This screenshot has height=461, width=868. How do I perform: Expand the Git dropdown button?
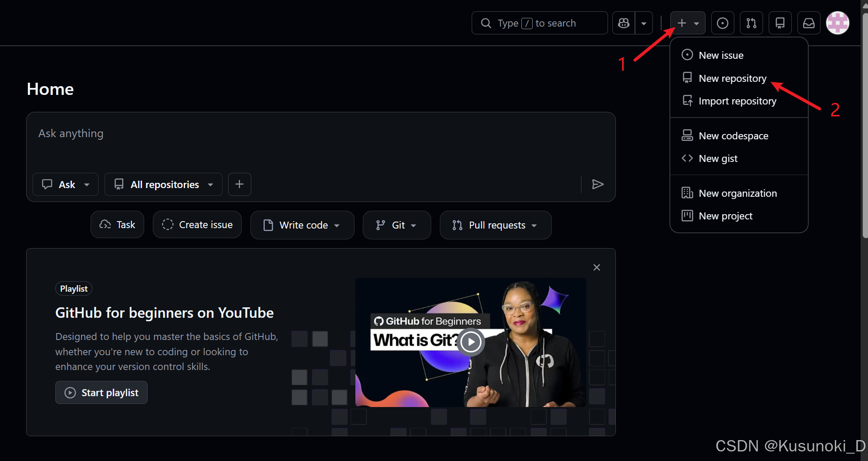pos(397,225)
